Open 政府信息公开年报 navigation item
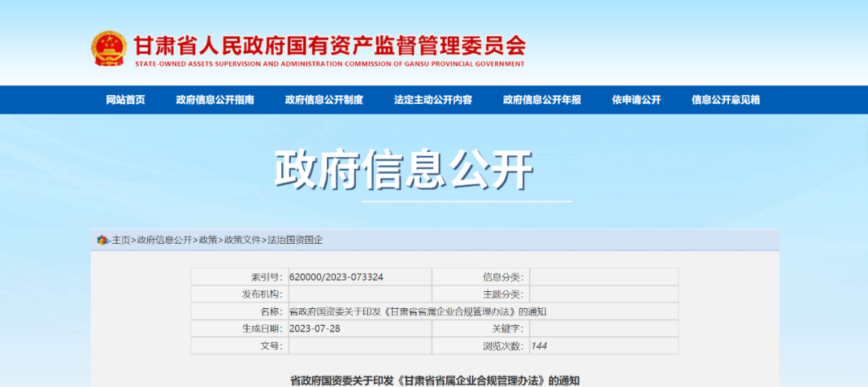The image size is (868, 387). point(542,100)
